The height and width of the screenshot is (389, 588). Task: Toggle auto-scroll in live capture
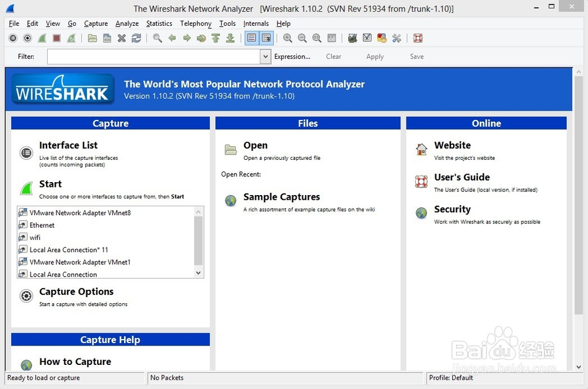(266, 38)
